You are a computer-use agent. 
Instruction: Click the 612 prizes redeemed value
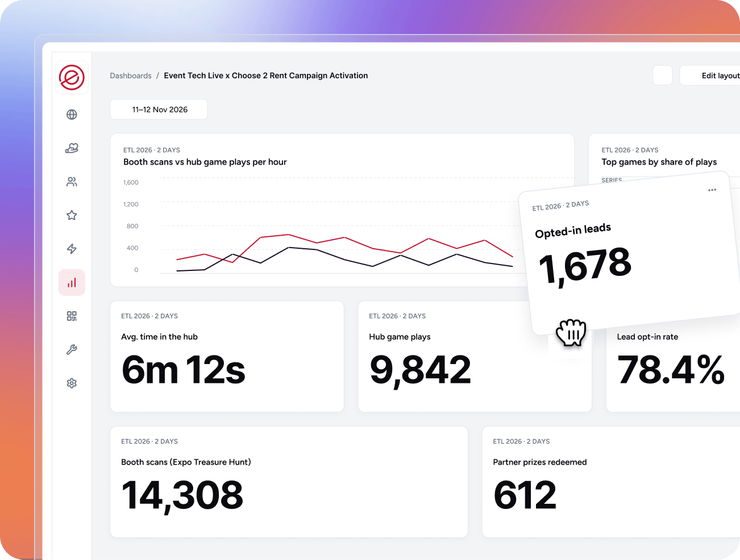coord(525,495)
